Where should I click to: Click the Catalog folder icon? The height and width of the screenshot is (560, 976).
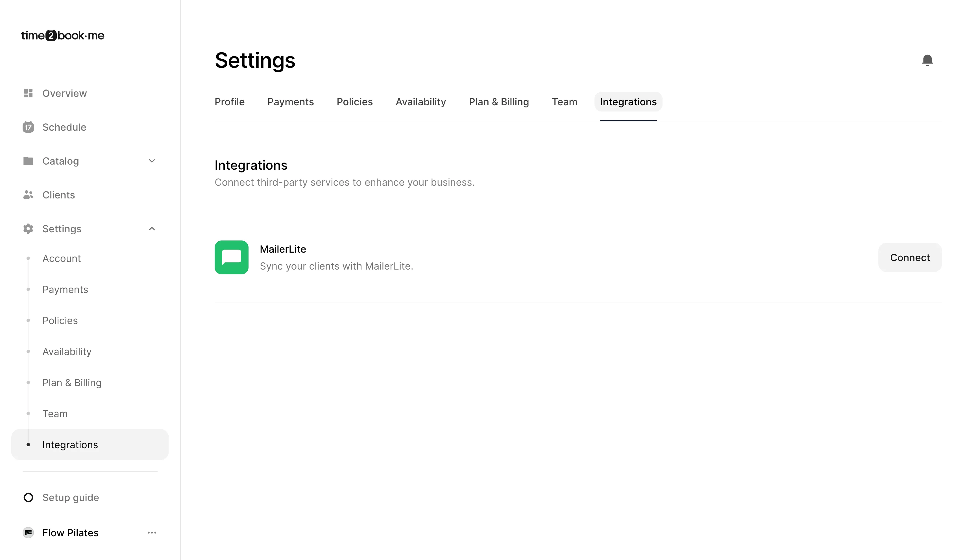click(28, 161)
